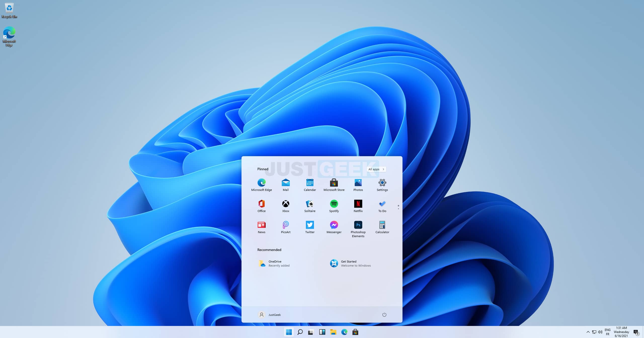Open Settings from the Start menu

382,185
